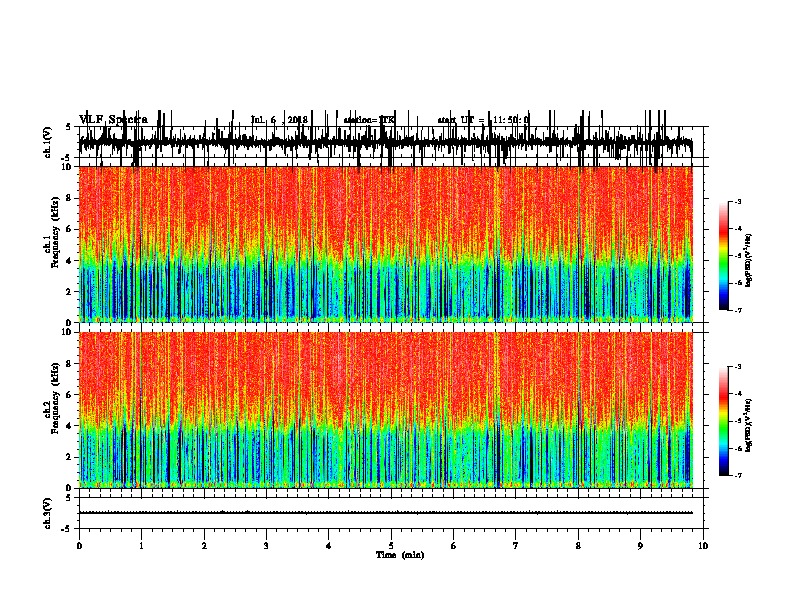
Task: Click the "4" kHz tick on ch.1 frequency axis
Action: (70, 261)
